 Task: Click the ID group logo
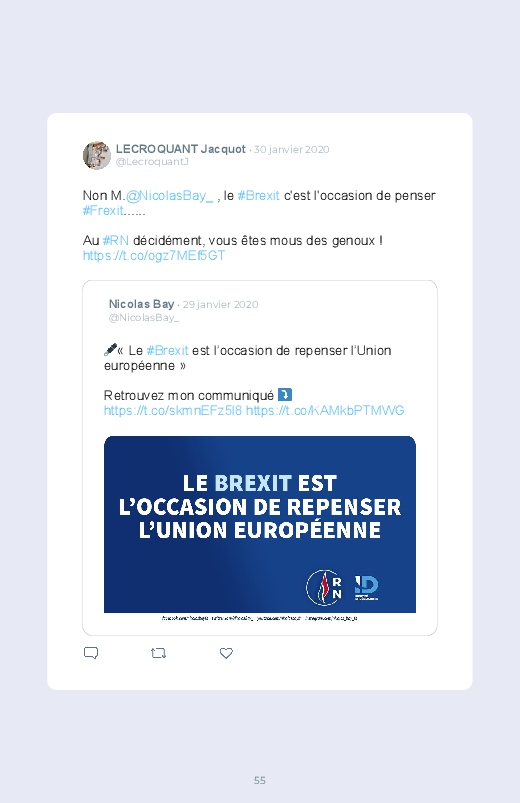366,587
